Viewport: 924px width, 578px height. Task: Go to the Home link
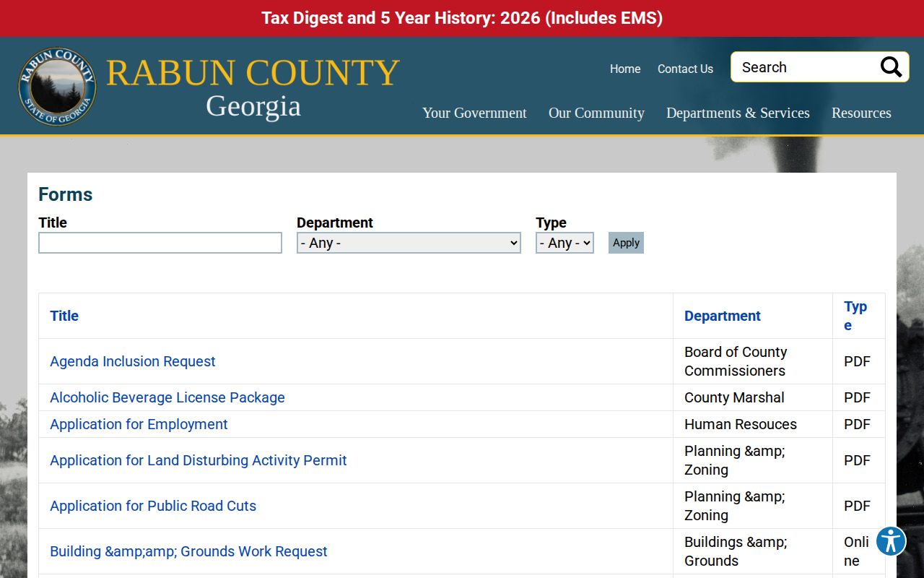pyautogui.click(x=625, y=69)
